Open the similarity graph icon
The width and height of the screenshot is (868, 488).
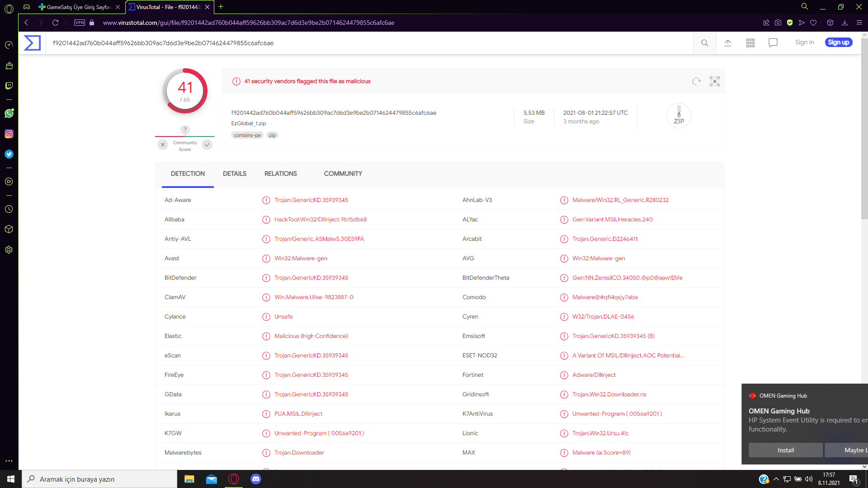(x=715, y=81)
